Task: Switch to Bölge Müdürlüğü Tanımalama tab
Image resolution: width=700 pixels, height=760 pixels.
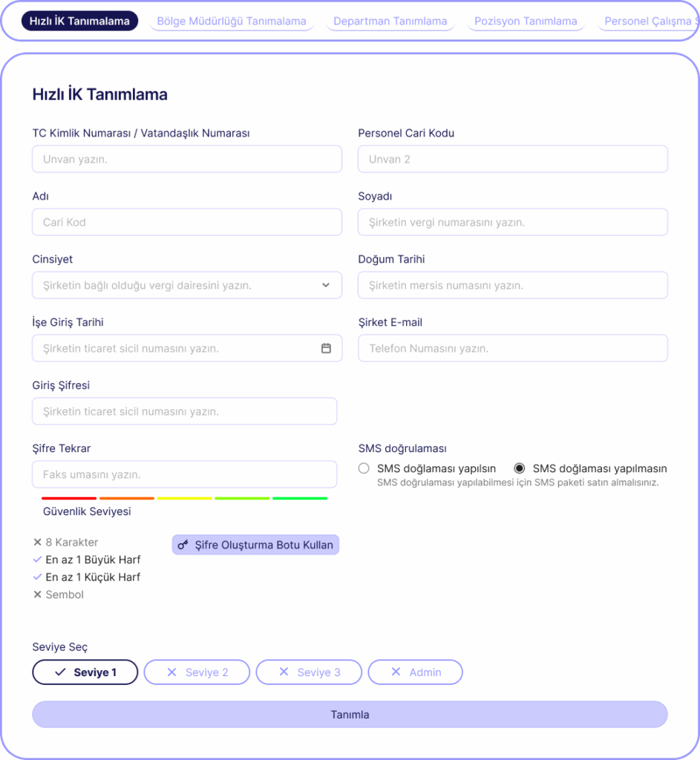Action: coord(232,22)
